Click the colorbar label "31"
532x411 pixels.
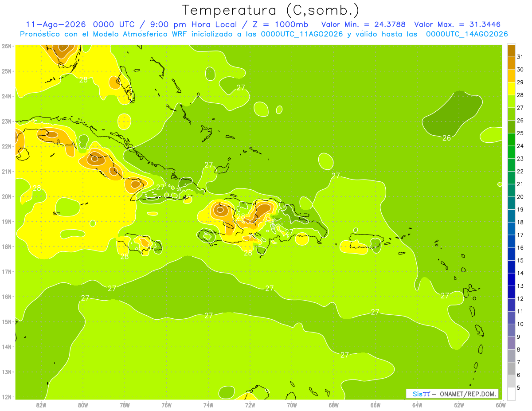point(520,57)
